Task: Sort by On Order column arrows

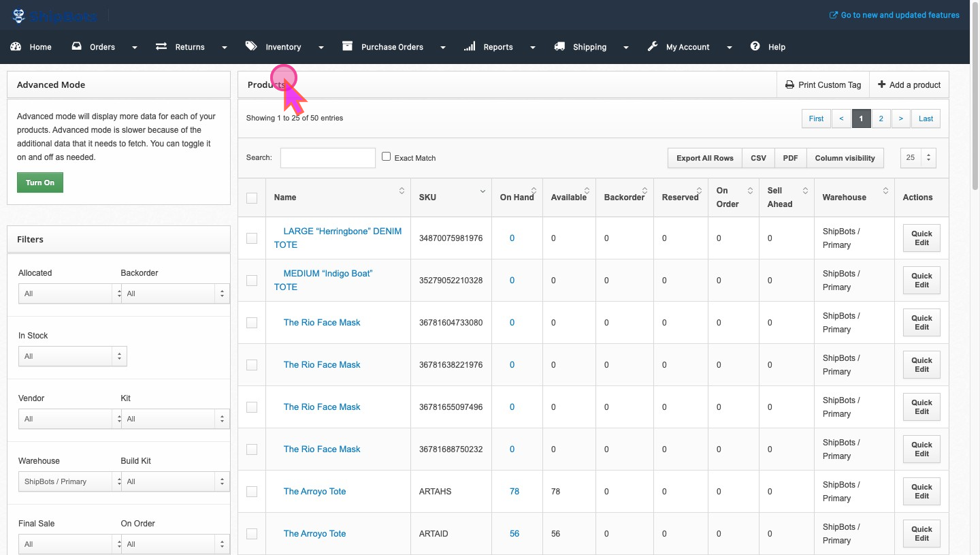Action: [750, 191]
